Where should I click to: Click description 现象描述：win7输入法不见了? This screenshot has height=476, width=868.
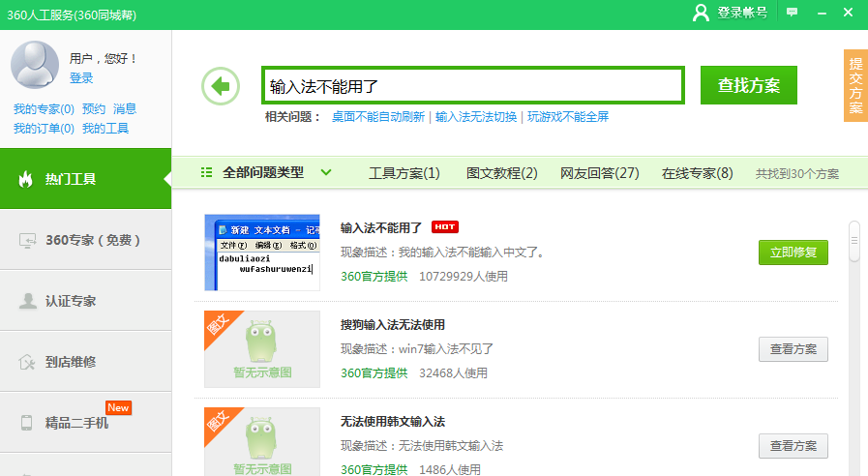click(417, 349)
